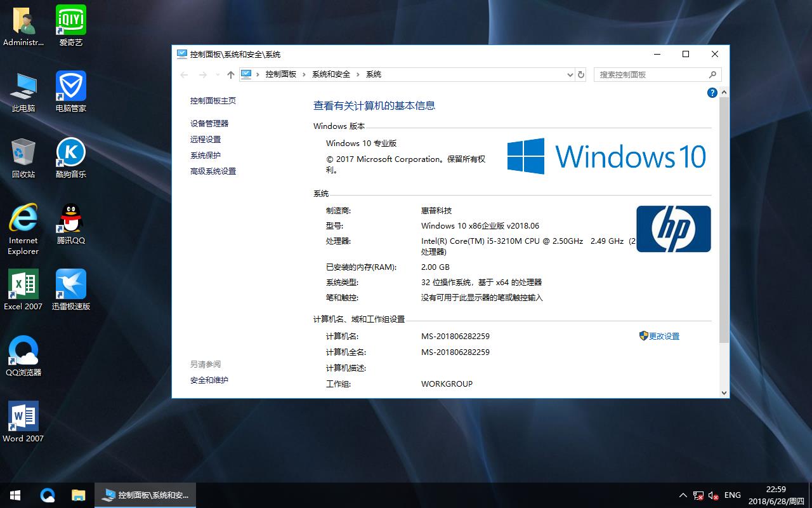Screen dimensions: 812x508
Task: Open the address bar history dropdown
Action: click(569, 74)
